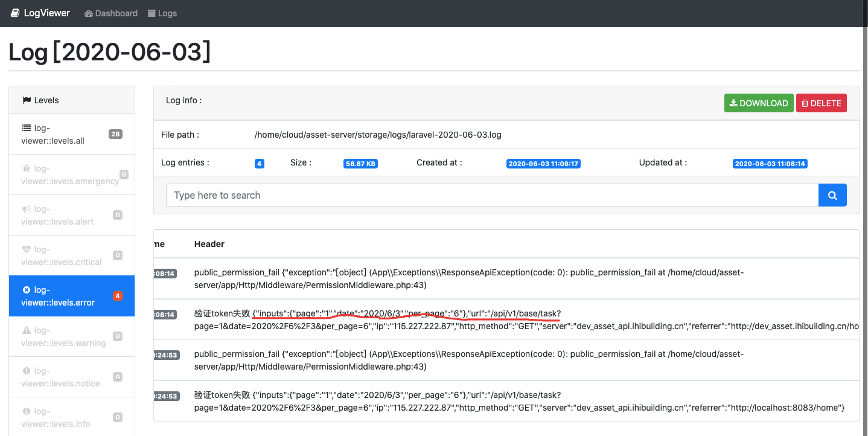Viewport: 868px width, 436px height.
Task: Focus the 'Type here to search' field
Action: [491, 195]
